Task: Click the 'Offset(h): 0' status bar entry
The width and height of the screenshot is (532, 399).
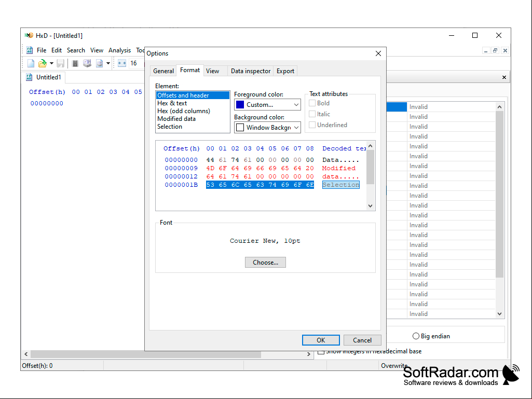Action: tap(37, 366)
